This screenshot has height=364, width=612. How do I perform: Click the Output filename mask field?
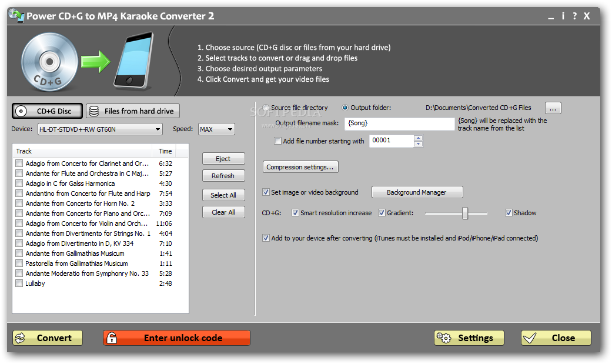400,123
